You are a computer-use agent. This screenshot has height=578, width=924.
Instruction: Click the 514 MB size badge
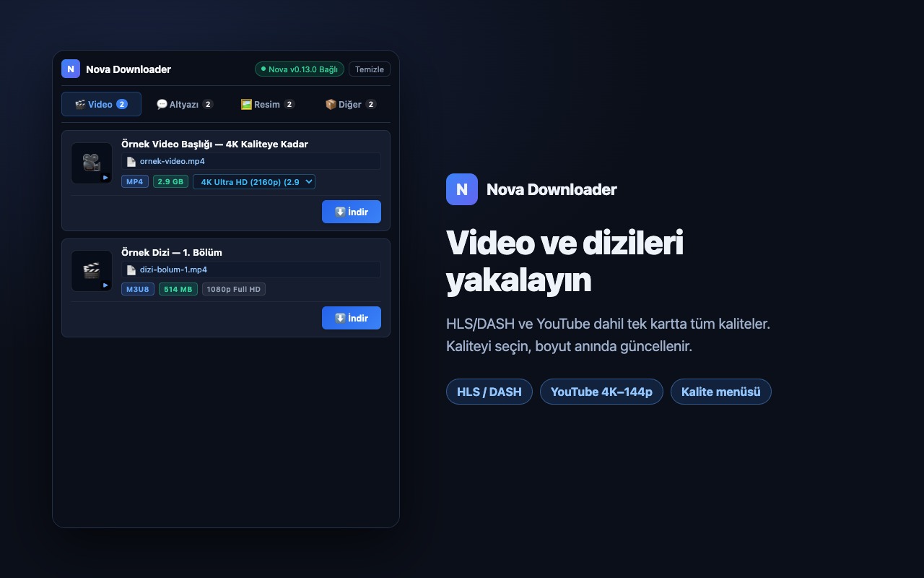pos(178,289)
